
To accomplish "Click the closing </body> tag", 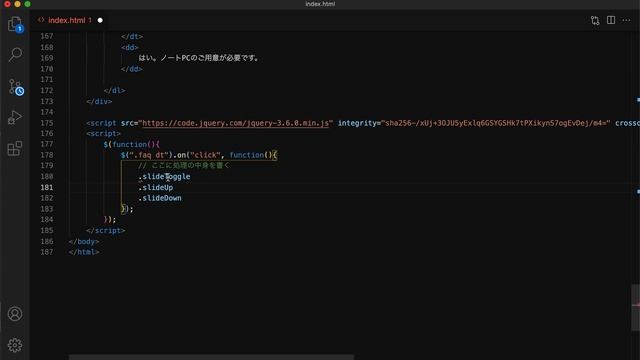I will (x=84, y=241).
